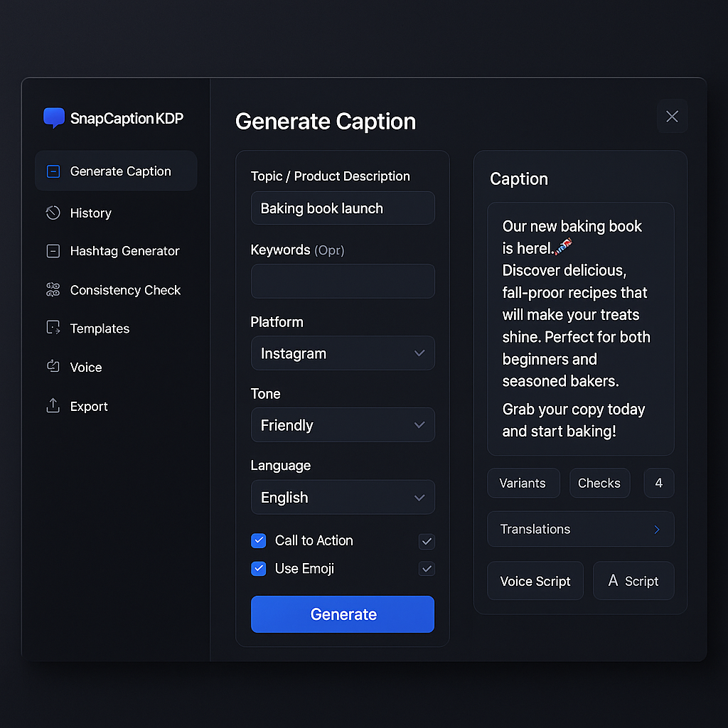
Task: Switch to the Checks tab
Action: click(599, 483)
